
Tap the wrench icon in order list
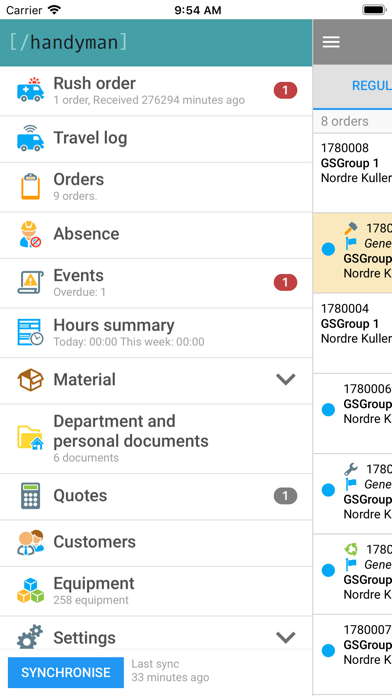click(x=351, y=469)
